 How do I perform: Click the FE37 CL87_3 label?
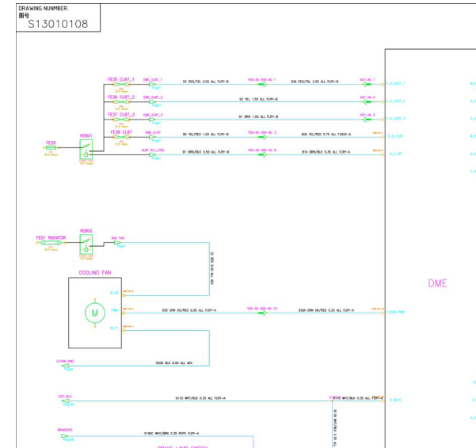click(x=121, y=115)
